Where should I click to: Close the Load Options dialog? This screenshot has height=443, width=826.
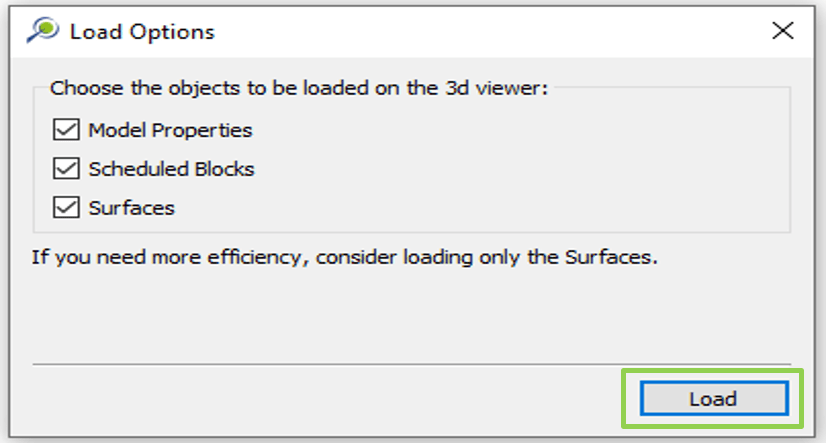(783, 31)
